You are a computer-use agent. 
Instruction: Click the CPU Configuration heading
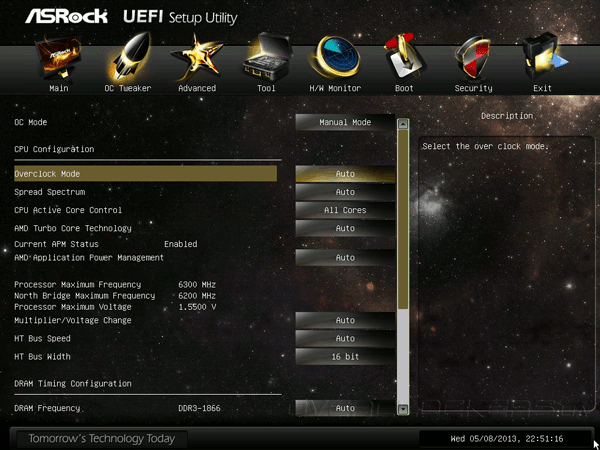(x=54, y=149)
